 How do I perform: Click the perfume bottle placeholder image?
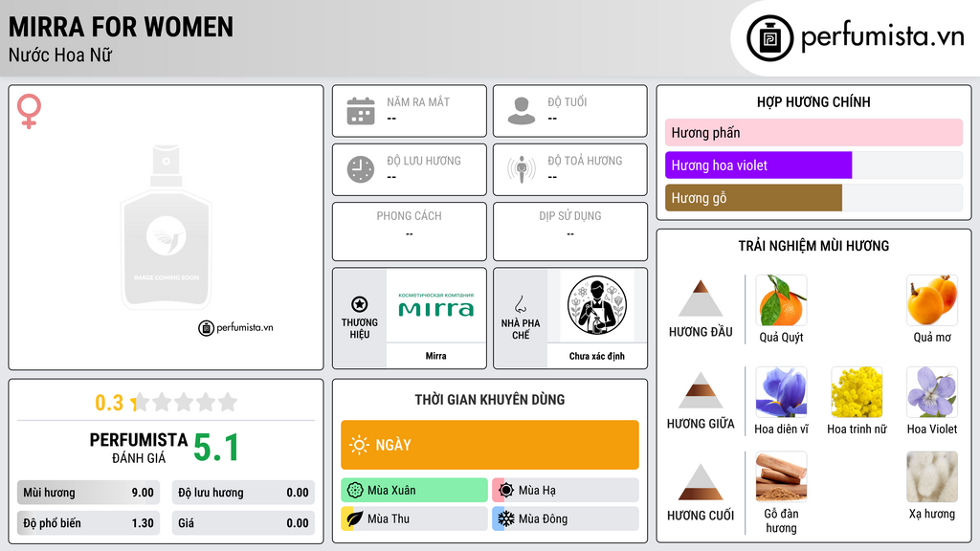[167, 228]
